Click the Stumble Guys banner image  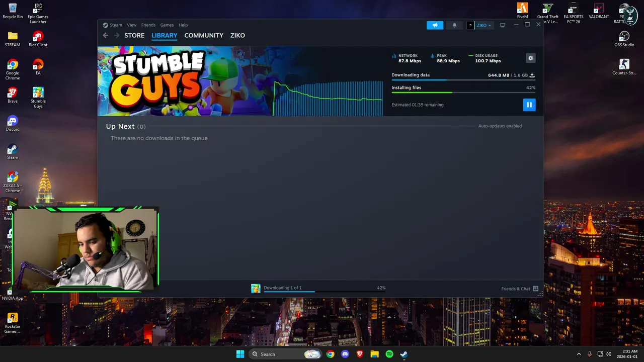tap(185, 81)
